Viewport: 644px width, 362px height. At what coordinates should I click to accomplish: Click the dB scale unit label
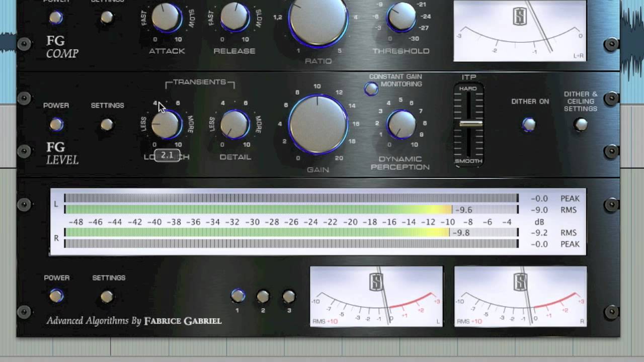[539, 222]
